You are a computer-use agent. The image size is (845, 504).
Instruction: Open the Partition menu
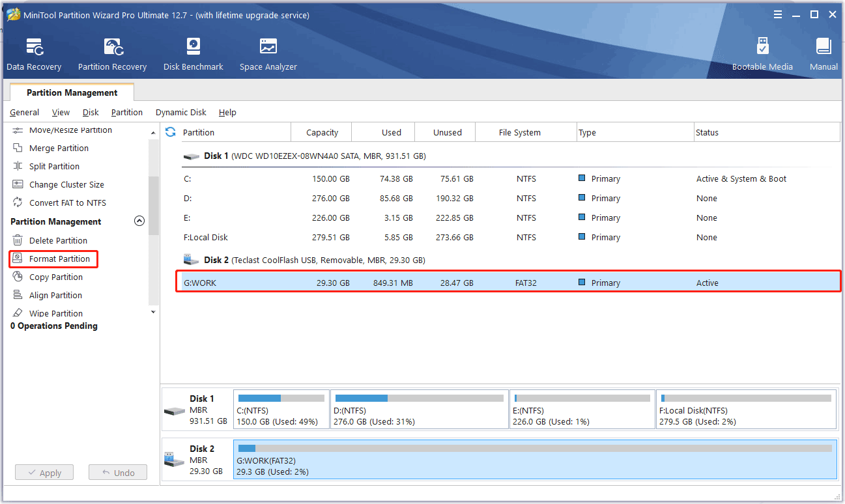pos(127,112)
